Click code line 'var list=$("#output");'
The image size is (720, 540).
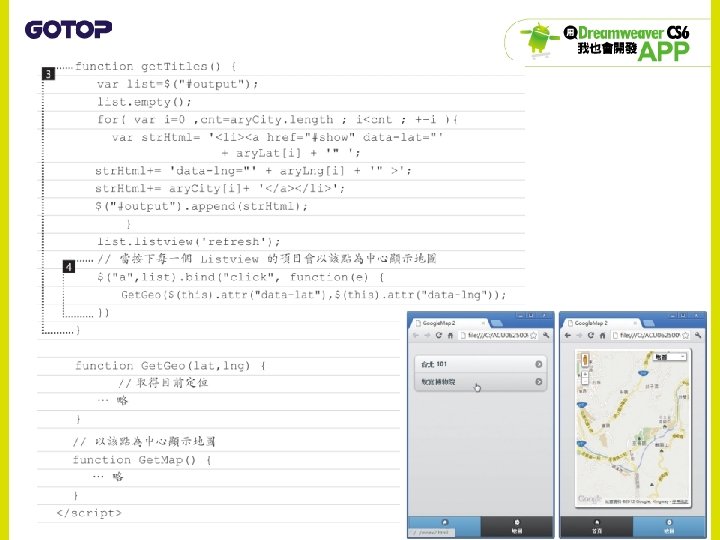(177, 84)
